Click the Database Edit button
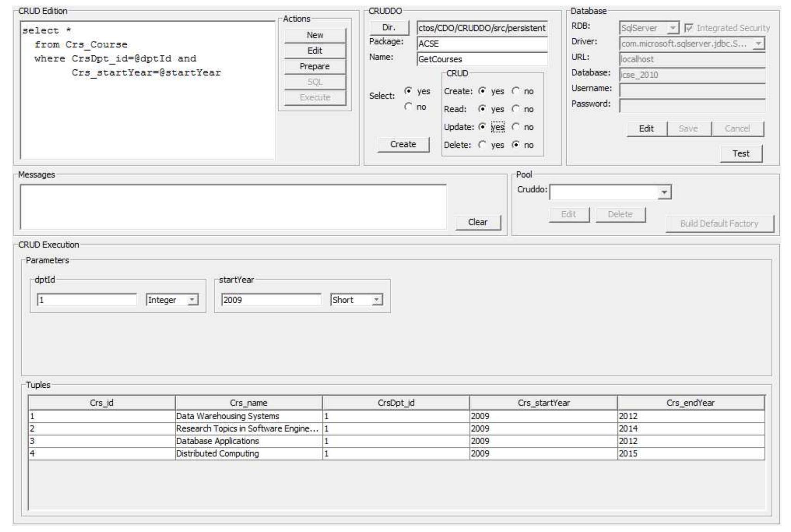The image size is (791, 532). pos(646,129)
